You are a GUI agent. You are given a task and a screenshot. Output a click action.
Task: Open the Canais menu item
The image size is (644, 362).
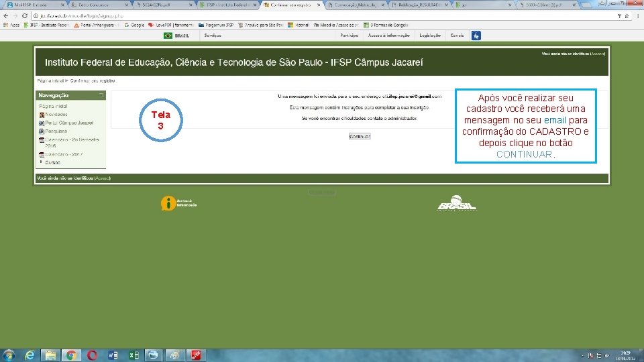[457, 36]
